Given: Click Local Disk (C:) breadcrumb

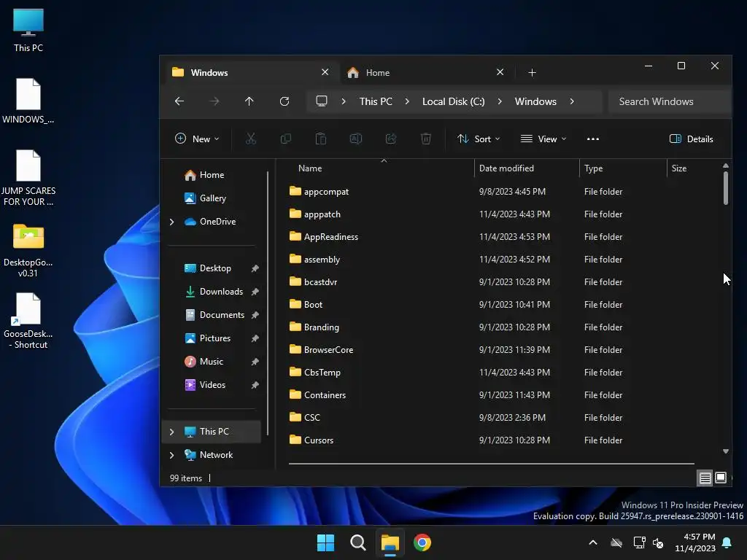Looking at the screenshot, I should pyautogui.click(x=454, y=101).
